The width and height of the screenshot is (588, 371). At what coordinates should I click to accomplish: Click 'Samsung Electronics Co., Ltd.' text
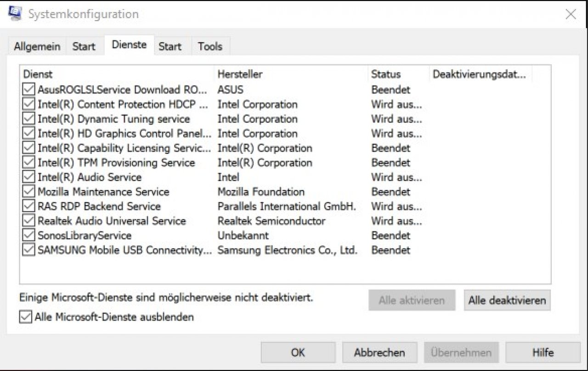coord(288,250)
